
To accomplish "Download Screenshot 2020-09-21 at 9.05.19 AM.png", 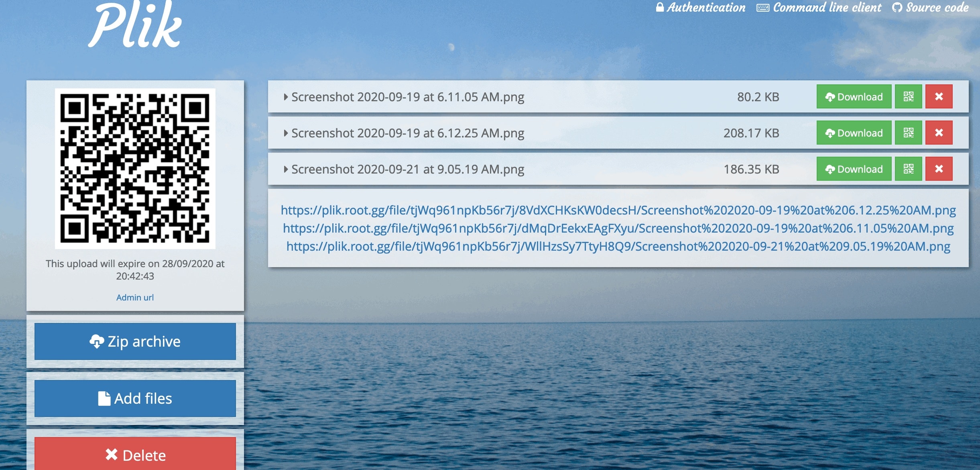I will click(x=854, y=169).
